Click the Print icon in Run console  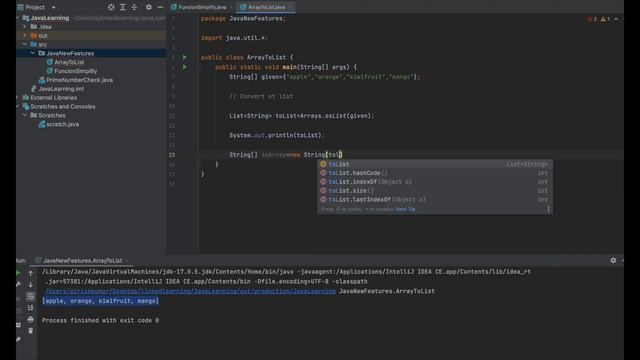(31, 319)
